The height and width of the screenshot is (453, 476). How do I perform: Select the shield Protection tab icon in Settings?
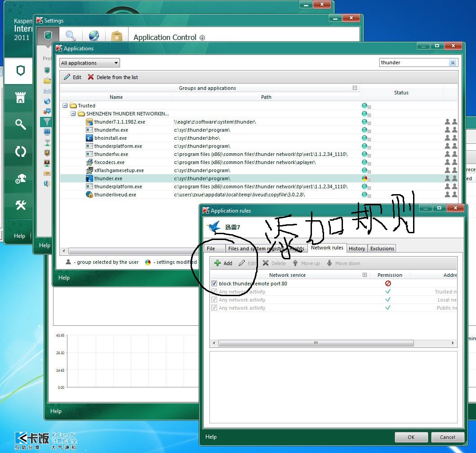[x=48, y=36]
